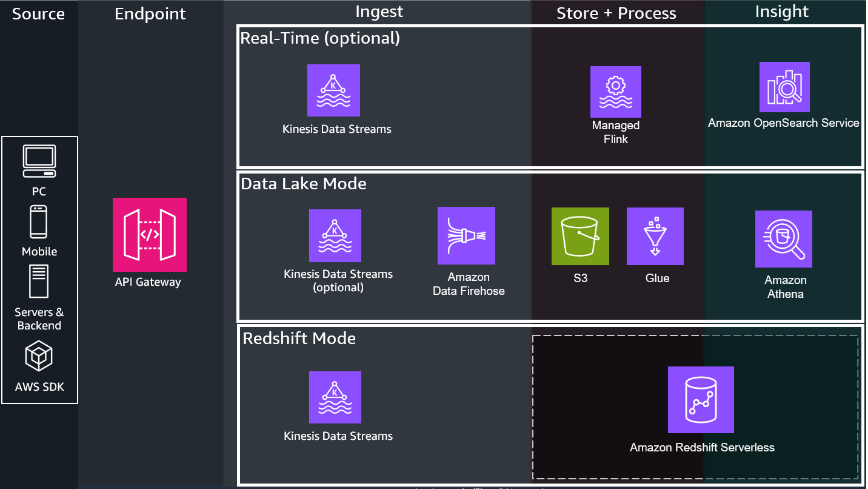Viewport: 868px width, 489px height.
Task: Click the Managed Flink label text
Action: click(x=616, y=132)
